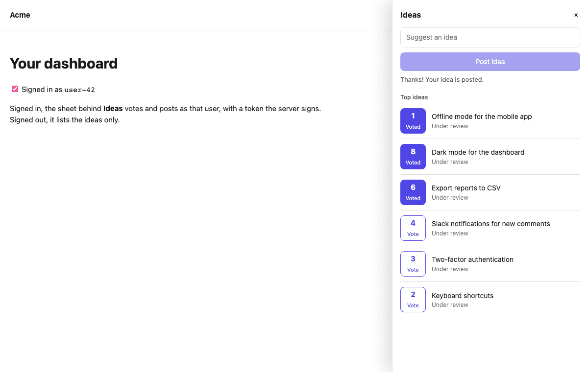This screenshot has height=372, width=588.
Task: Click Under review status beneath Two-factor authentication
Action: point(450,269)
